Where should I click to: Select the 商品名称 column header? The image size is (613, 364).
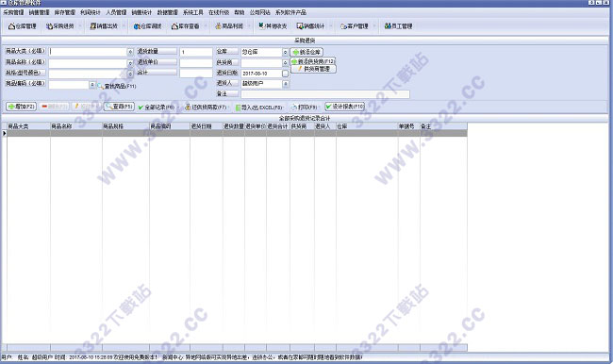pyautogui.click(x=76, y=126)
